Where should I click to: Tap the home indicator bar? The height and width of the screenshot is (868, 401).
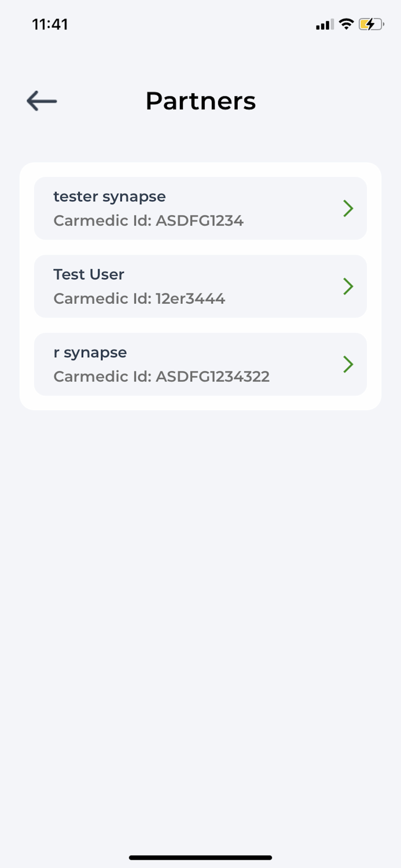200,858
